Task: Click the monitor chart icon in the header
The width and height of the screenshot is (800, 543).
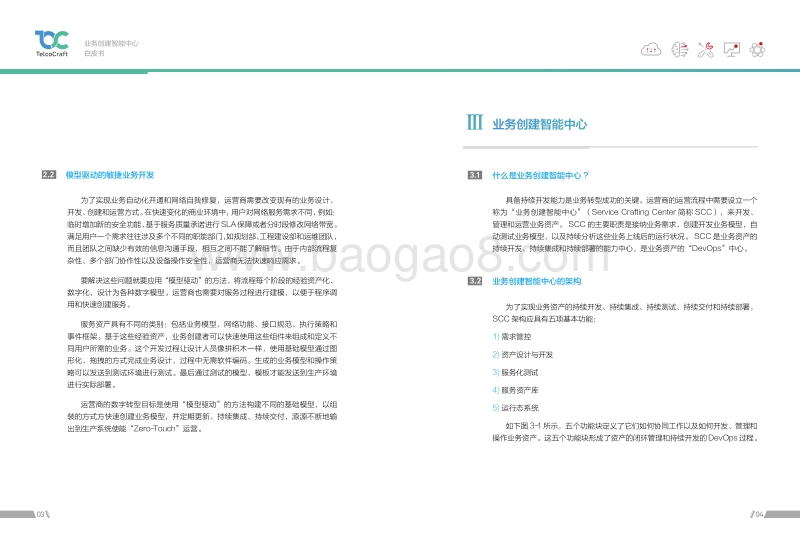Action: click(732, 50)
